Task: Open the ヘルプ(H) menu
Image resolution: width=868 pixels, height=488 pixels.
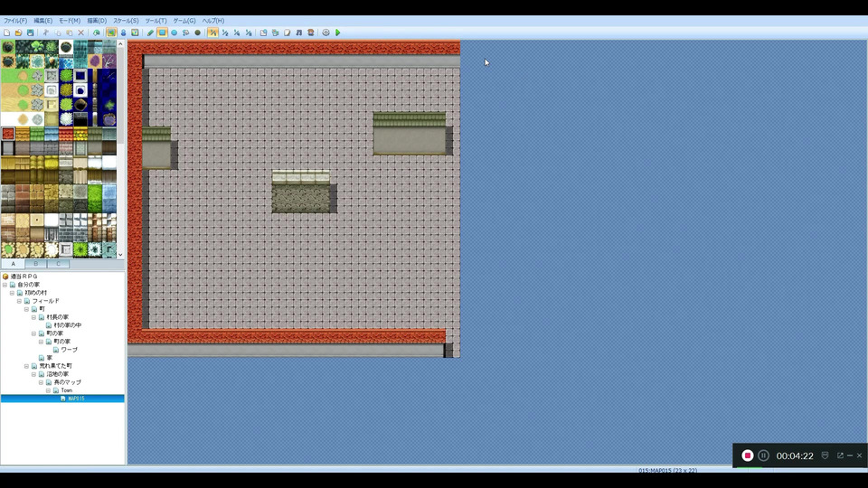Action: pyautogui.click(x=212, y=21)
